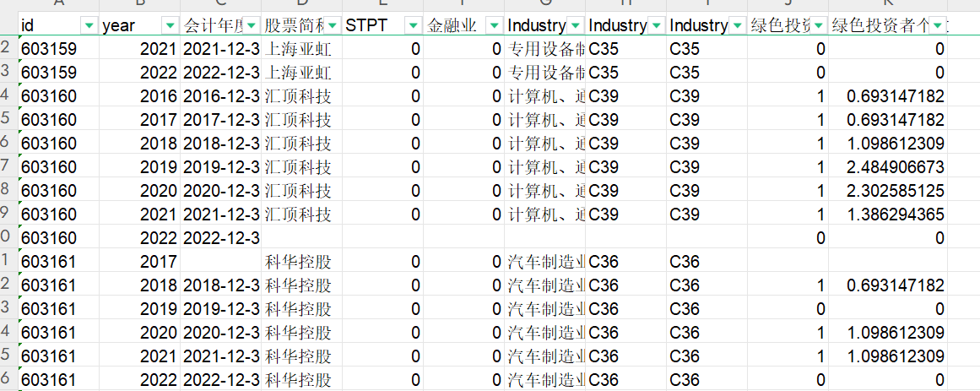This screenshot has height=391, width=980.
Task: Open filter on Industry column left of 绿色投资
Action: (737, 26)
